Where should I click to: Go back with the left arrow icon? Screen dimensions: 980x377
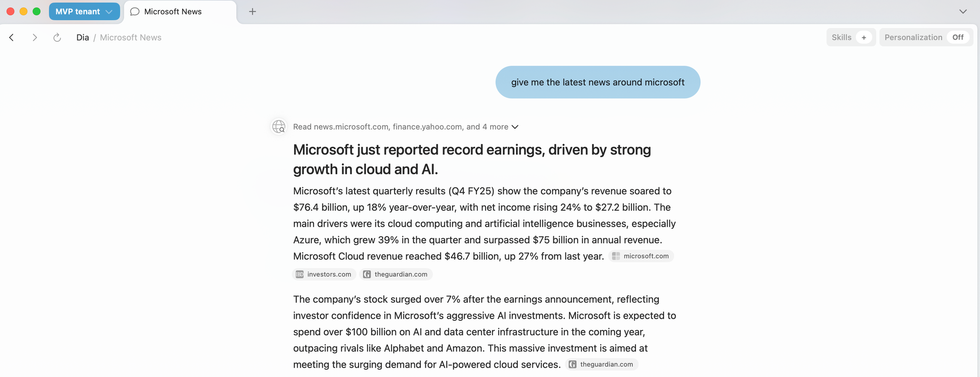[11, 38]
